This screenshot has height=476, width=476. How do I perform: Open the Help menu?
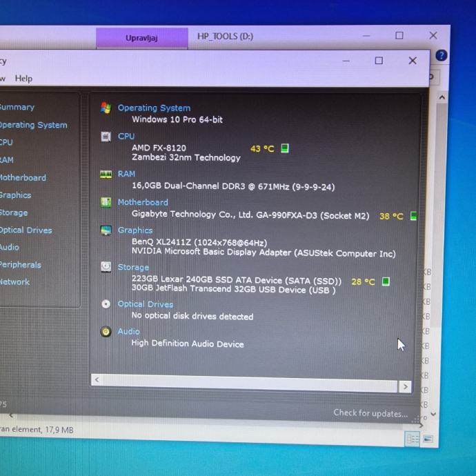point(23,79)
